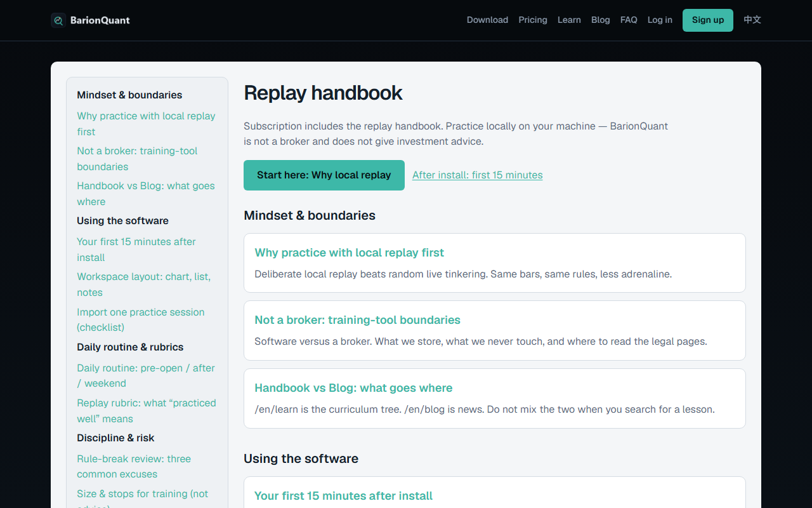Viewport: 812px width, 508px height.
Task: Open sidebar link Handbook vs Blog: what goes where
Action: pos(146,194)
